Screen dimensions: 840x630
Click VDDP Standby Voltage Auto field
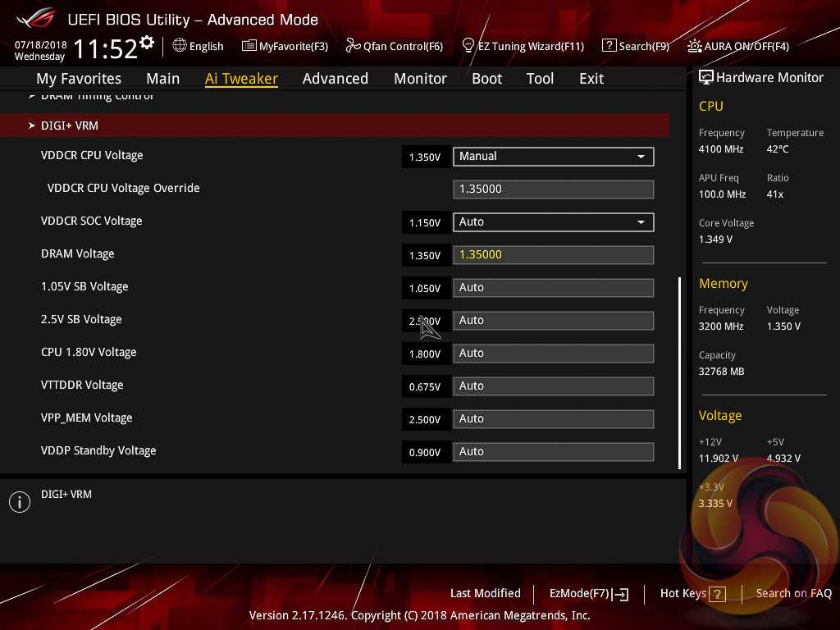tap(554, 452)
